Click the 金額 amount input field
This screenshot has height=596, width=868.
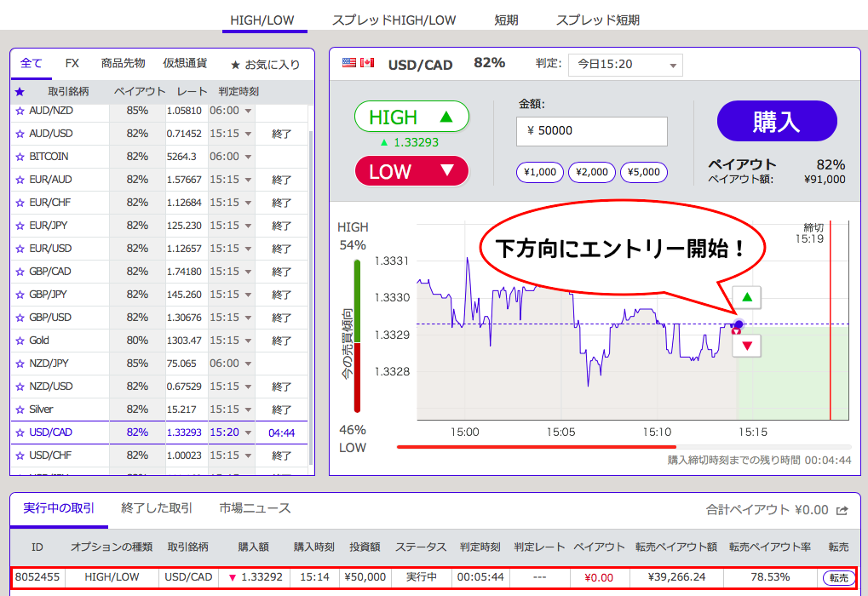[591, 131]
